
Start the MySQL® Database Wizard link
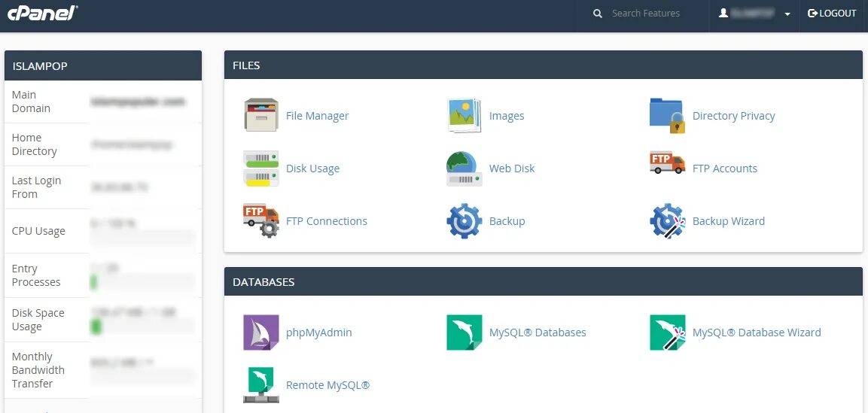(757, 333)
